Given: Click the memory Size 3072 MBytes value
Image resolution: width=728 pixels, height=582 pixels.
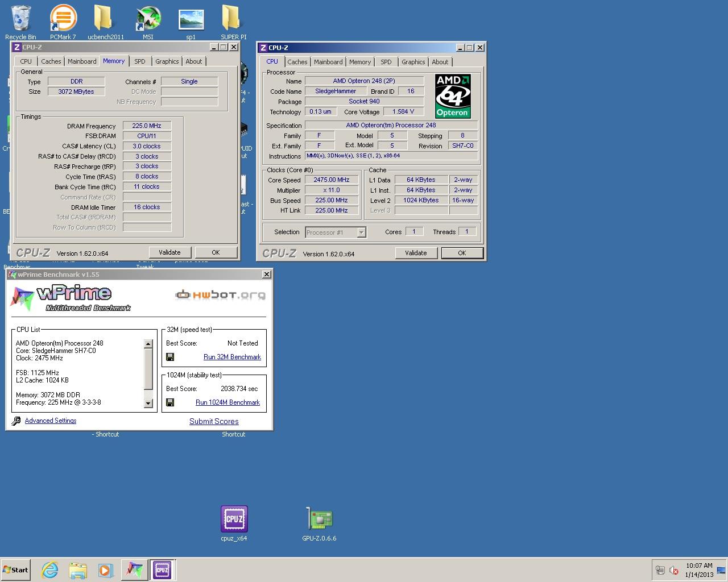Looking at the screenshot, I should [76, 92].
